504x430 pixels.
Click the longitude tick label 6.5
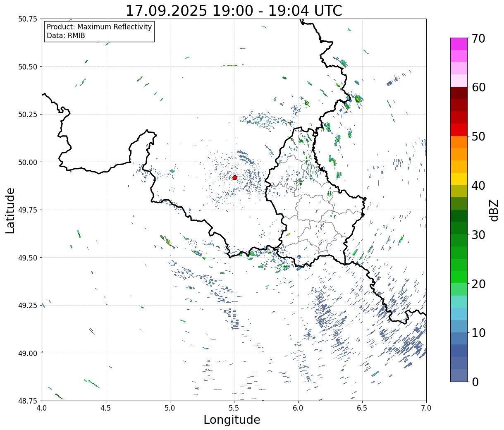pyautogui.click(x=362, y=408)
